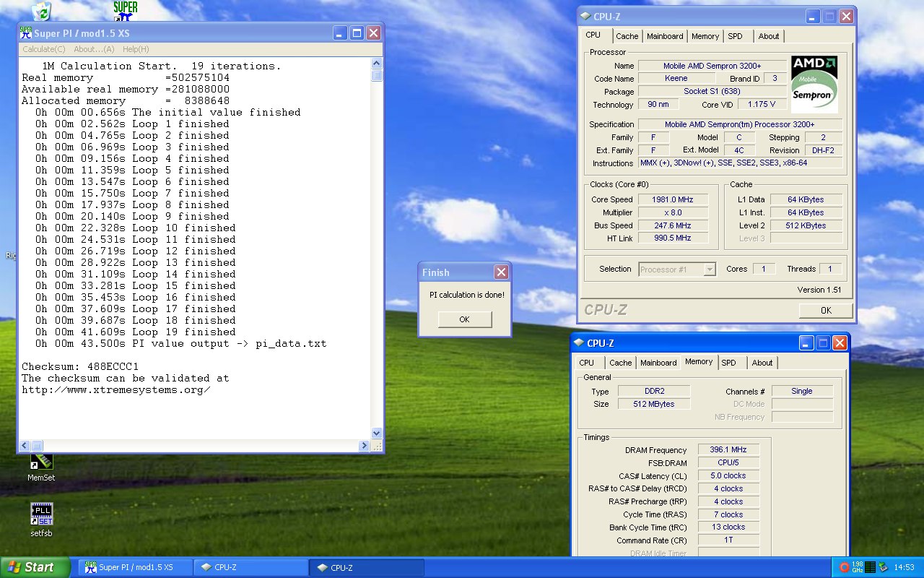Viewport: 924px width, 578px height.
Task: Click Super PI vertical scrollbar down arrow
Action: point(376,433)
